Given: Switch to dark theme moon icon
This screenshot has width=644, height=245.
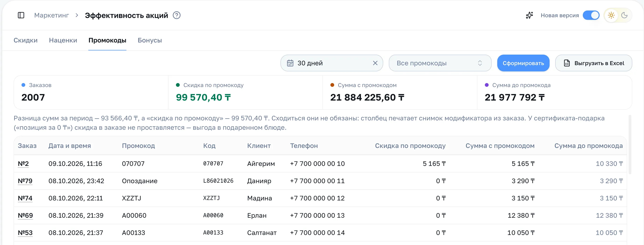Looking at the screenshot, I should (x=624, y=15).
